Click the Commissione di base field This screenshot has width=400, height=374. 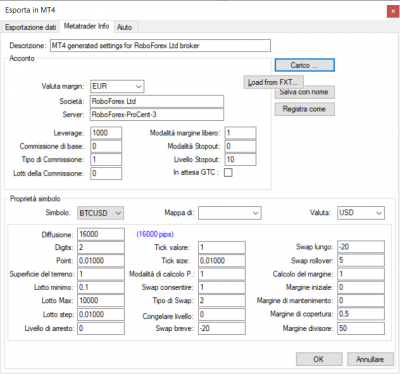point(106,146)
